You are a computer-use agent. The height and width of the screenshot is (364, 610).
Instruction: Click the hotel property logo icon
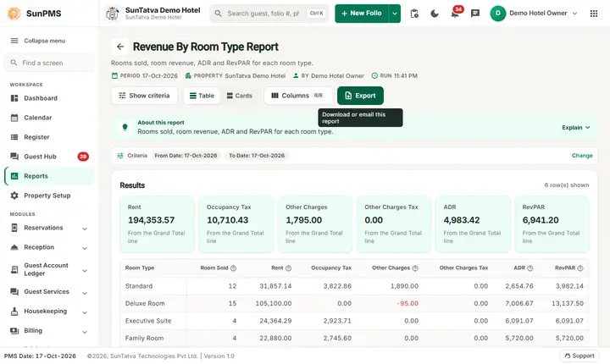tap(113, 14)
